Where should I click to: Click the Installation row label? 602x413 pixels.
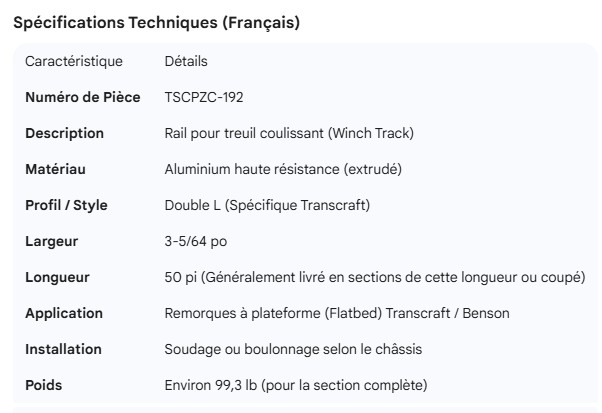click(64, 350)
